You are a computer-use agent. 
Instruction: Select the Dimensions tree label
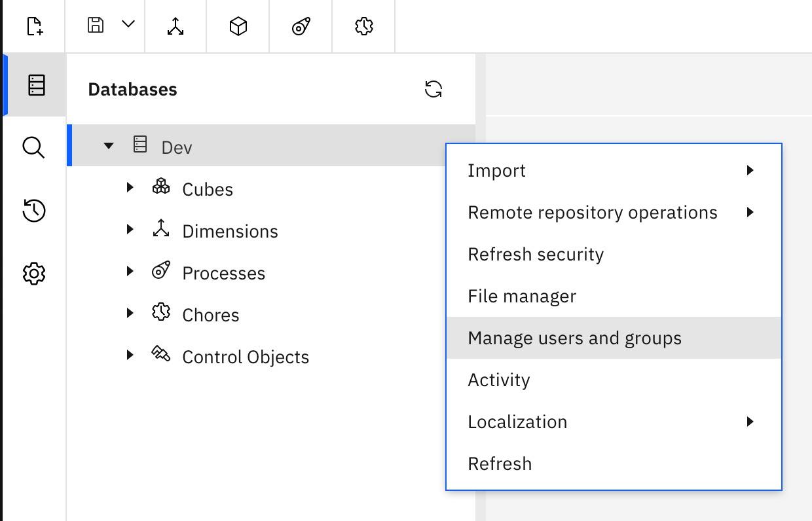click(x=230, y=231)
